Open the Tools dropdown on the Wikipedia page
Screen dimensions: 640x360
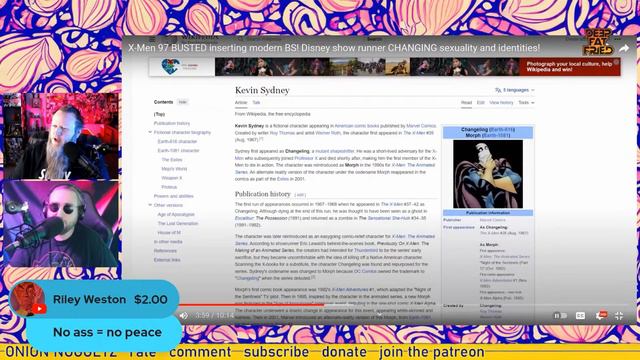click(526, 103)
